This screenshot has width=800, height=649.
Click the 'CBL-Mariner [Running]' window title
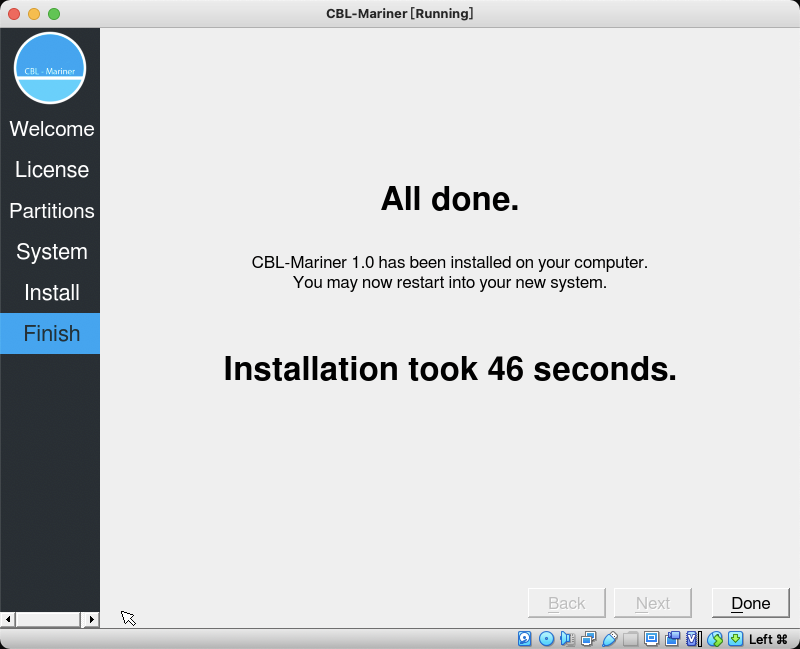[x=399, y=13]
